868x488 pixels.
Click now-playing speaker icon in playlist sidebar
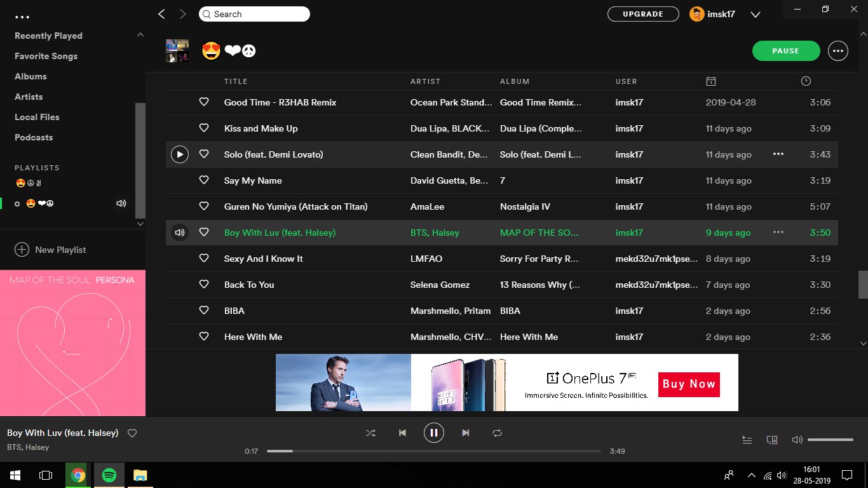tap(121, 203)
